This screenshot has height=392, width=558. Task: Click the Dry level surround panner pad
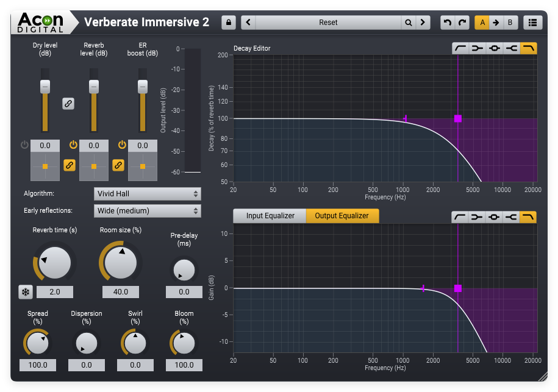point(45,166)
